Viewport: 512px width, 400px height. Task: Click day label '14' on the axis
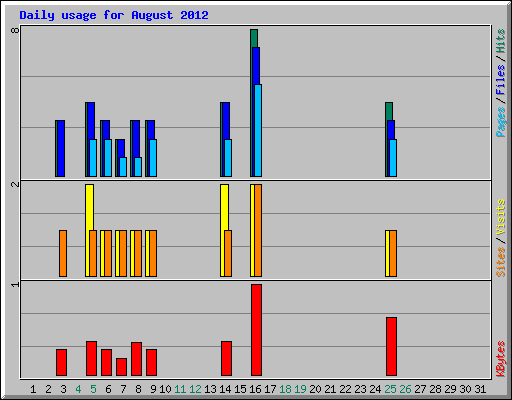225,389
